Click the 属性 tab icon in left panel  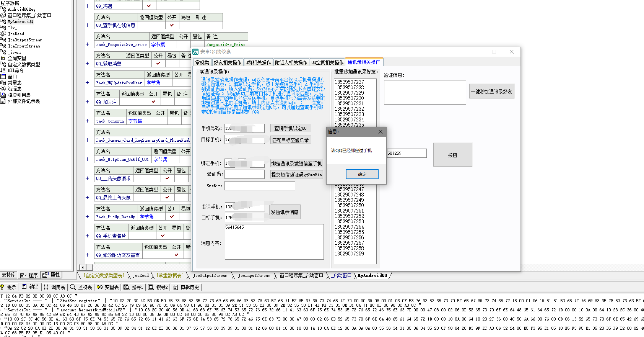(x=46, y=275)
